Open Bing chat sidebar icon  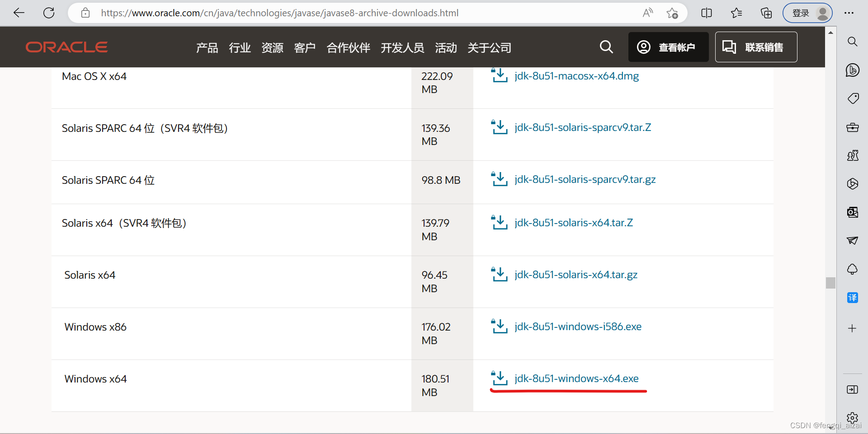click(x=853, y=70)
